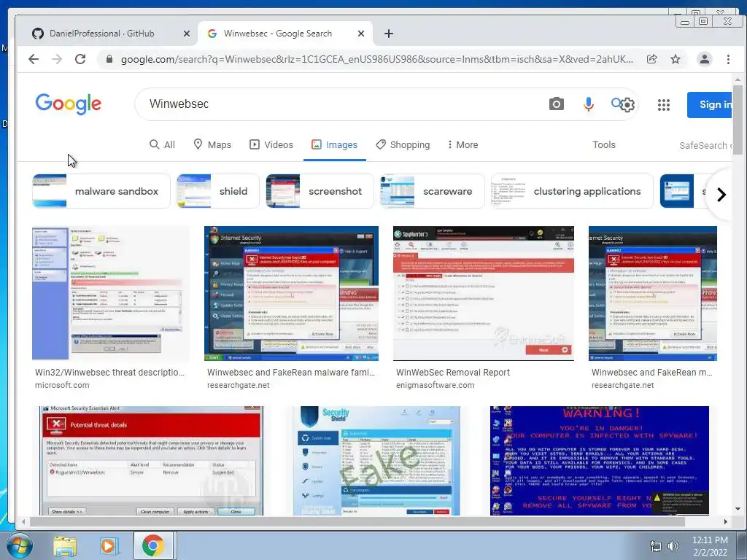Close the Winwebsec Google Search tab
747x560 pixels.
point(361,34)
